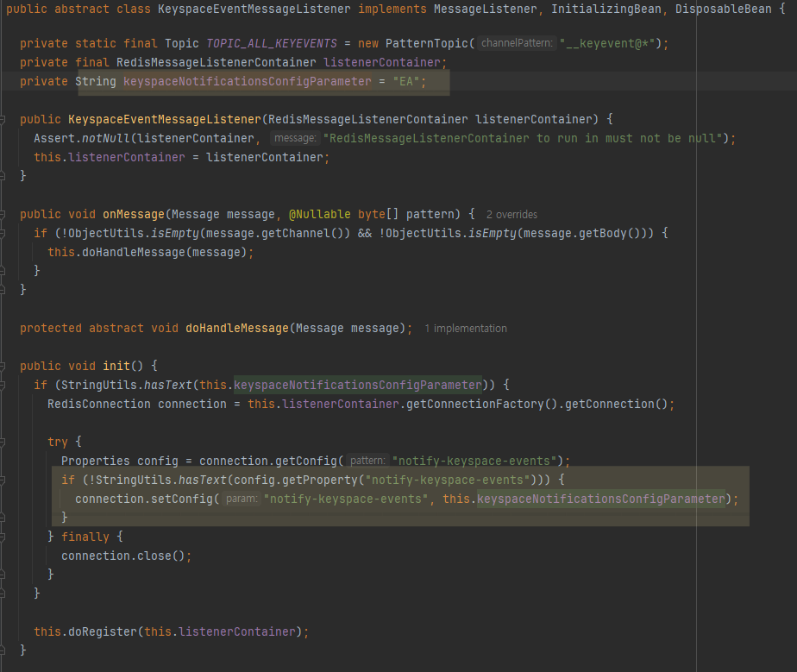Click the byte[] parameter type
Image resolution: width=797 pixels, height=672 pixels.
tap(378, 215)
